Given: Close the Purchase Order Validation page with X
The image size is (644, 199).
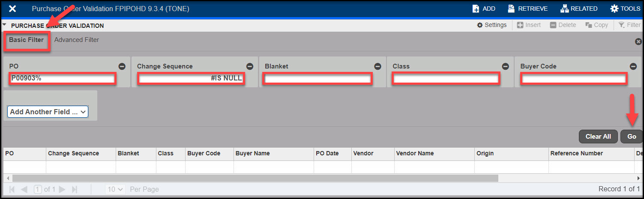Looking at the screenshot, I should pyautogui.click(x=12, y=9).
